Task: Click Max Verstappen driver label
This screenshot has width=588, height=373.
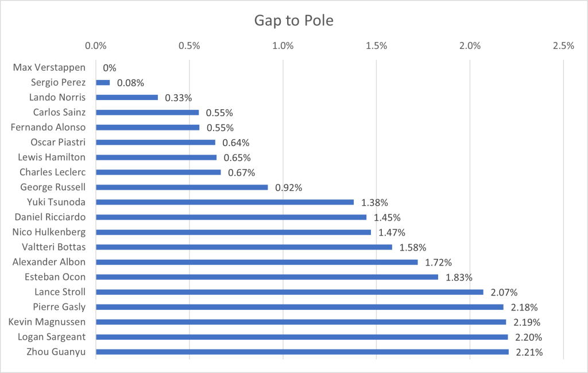Action: (x=49, y=68)
